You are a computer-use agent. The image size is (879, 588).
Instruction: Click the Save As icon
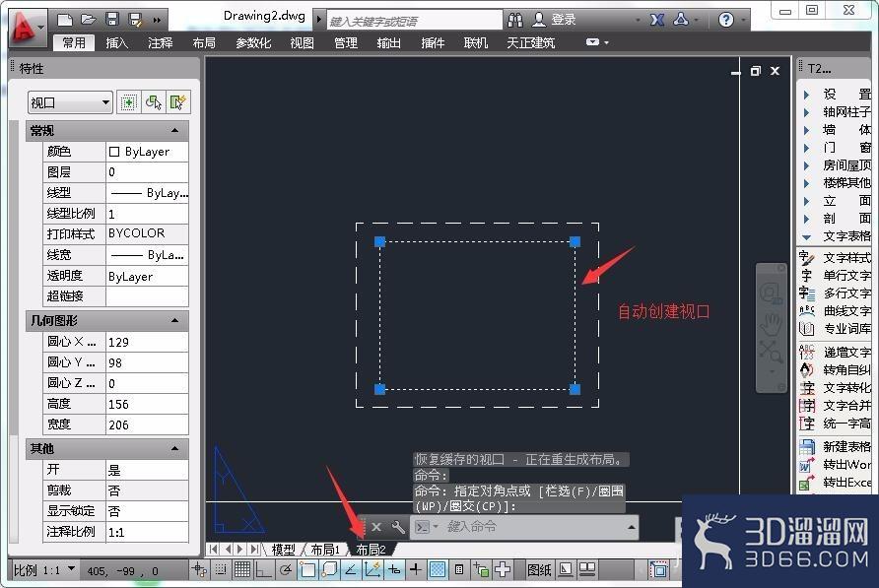tap(135, 20)
